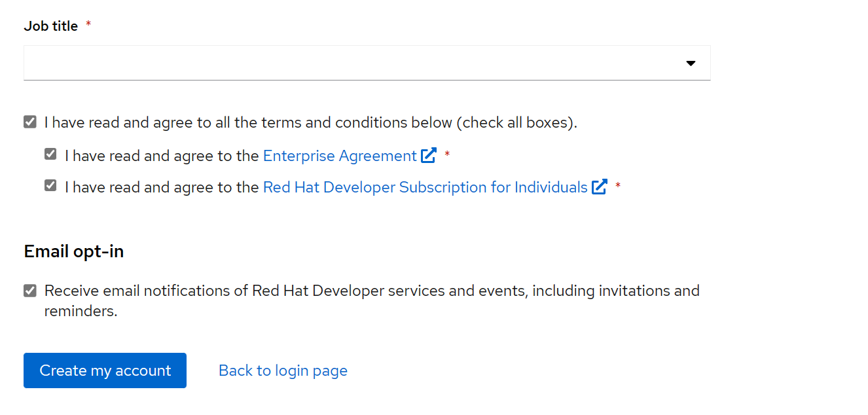Toggle the Red Hat Developer Subscription checkbox
Screen dimensions: 868x415
[50, 186]
